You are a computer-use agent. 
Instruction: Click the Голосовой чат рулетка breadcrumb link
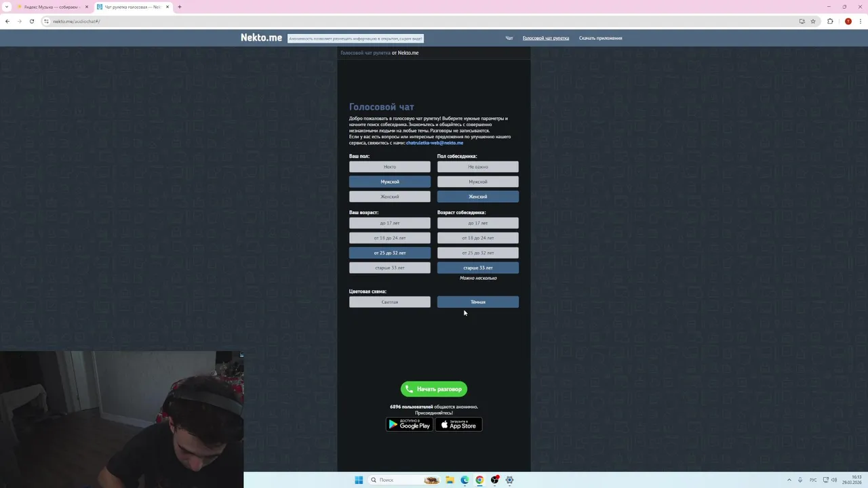[x=365, y=53]
